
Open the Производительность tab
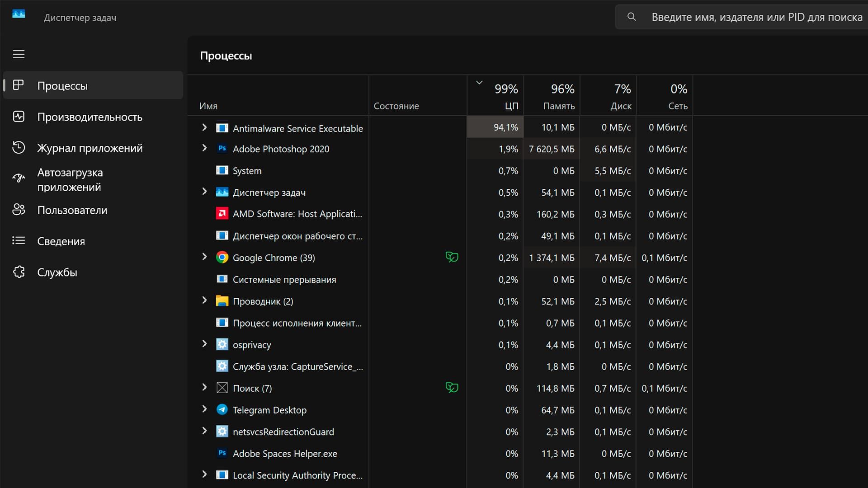(x=90, y=117)
